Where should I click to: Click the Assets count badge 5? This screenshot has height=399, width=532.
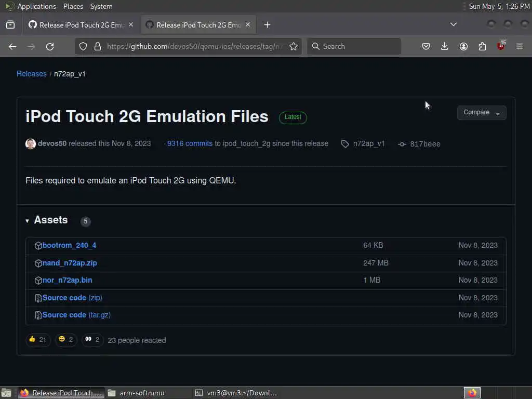[86, 221]
